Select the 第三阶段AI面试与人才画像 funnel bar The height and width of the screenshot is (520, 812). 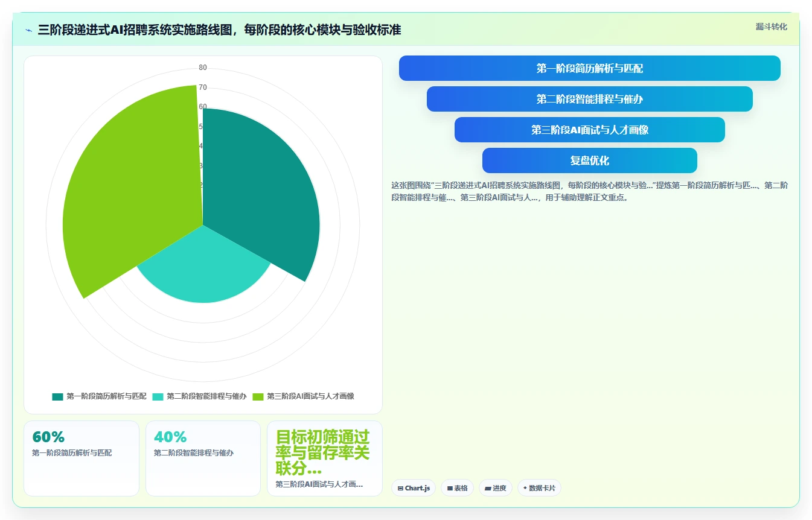pos(589,130)
